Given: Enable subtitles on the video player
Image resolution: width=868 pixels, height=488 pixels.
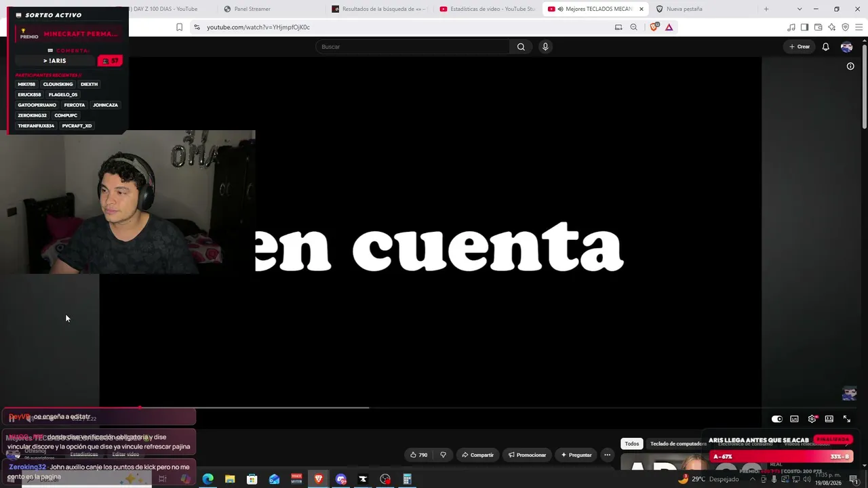Looking at the screenshot, I should click(794, 419).
